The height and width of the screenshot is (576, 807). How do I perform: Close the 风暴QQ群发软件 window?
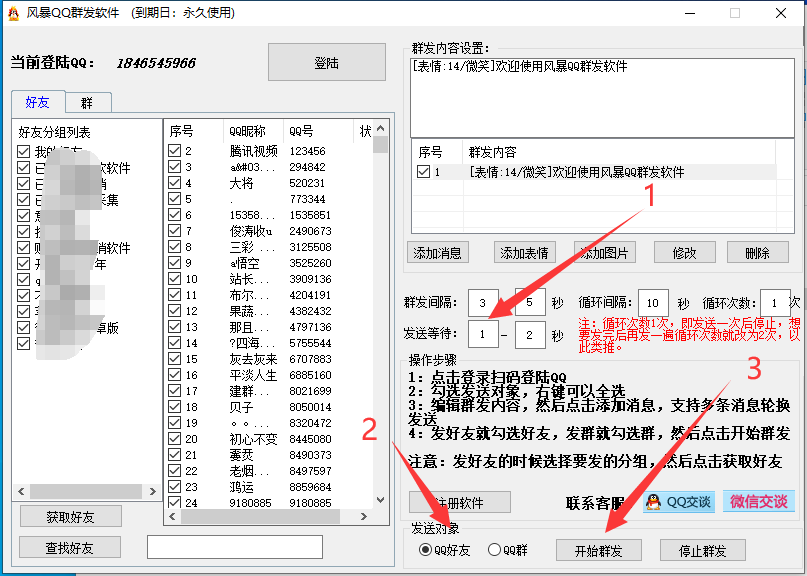coord(781,13)
